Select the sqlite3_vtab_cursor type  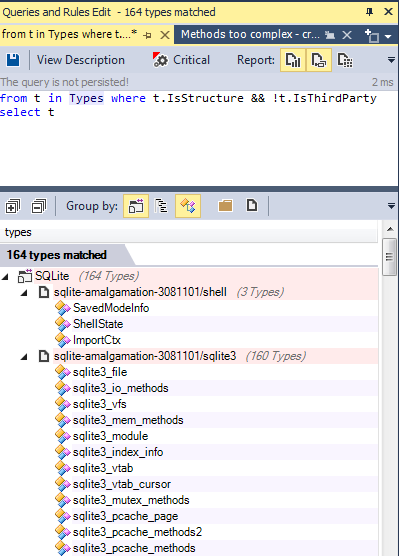(122, 484)
